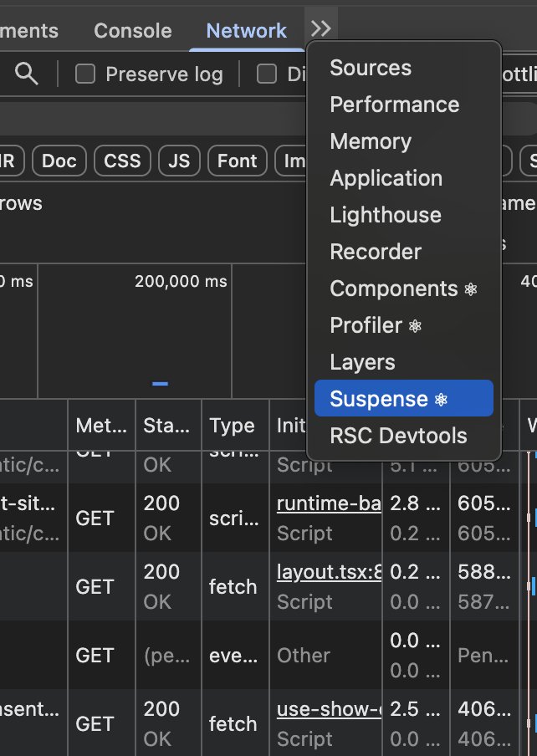Image resolution: width=537 pixels, height=756 pixels.
Task: Open the layout.tsx initiator link
Action: point(329,572)
